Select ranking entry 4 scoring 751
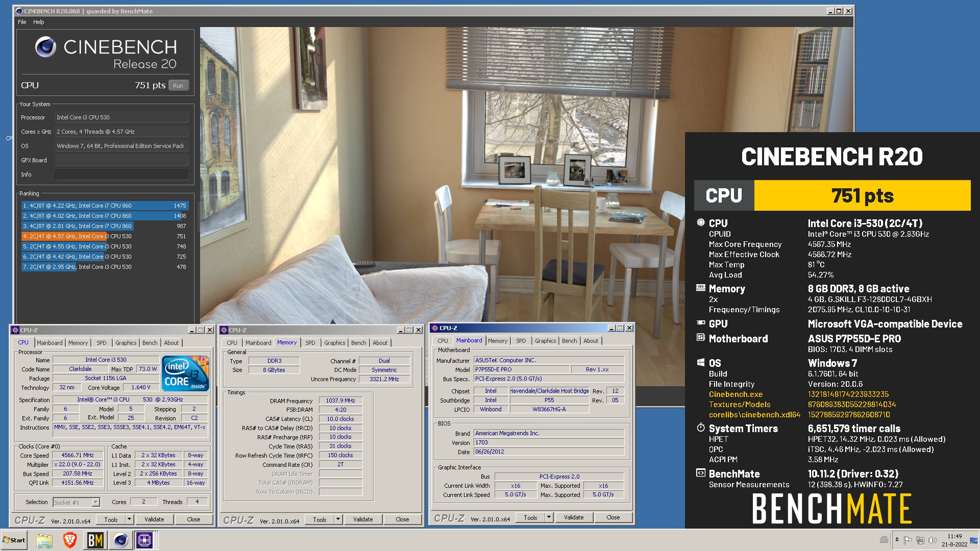 [x=105, y=236]
